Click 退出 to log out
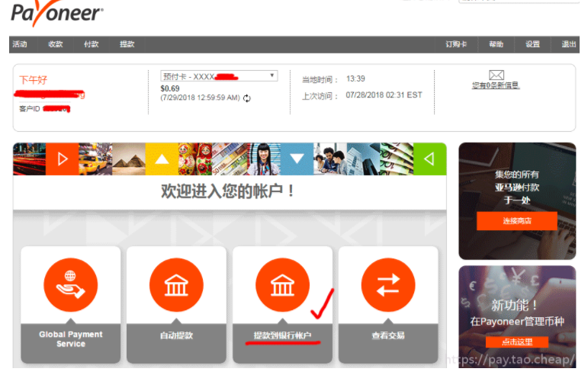This screenshot has height=375, width=588. (568, 44)
